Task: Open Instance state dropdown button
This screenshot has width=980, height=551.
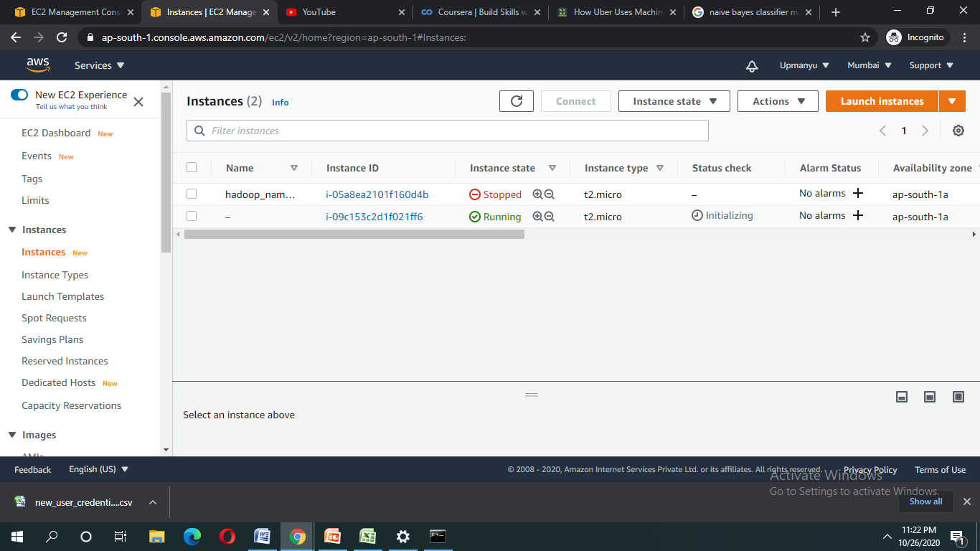Action: click(674, 101)
